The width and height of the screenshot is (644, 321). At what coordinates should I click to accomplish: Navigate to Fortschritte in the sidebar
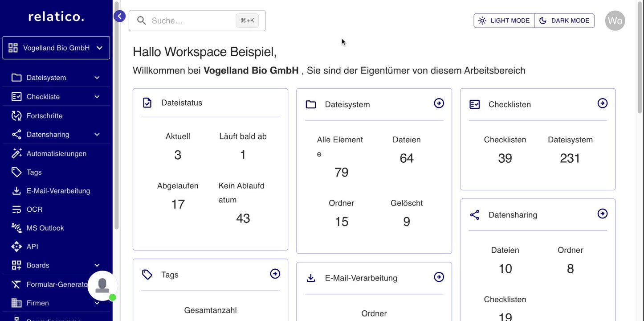click(x=45, y=116)
